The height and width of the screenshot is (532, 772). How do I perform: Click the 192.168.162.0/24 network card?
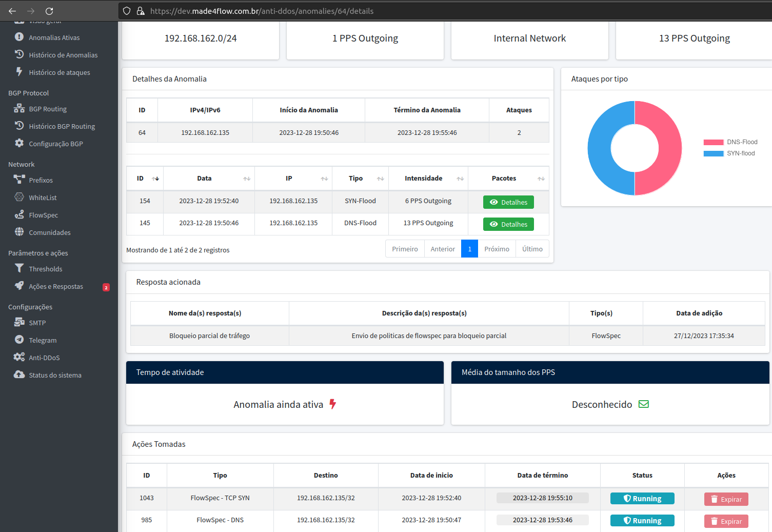pyautogui.click(x=201, y=40)
